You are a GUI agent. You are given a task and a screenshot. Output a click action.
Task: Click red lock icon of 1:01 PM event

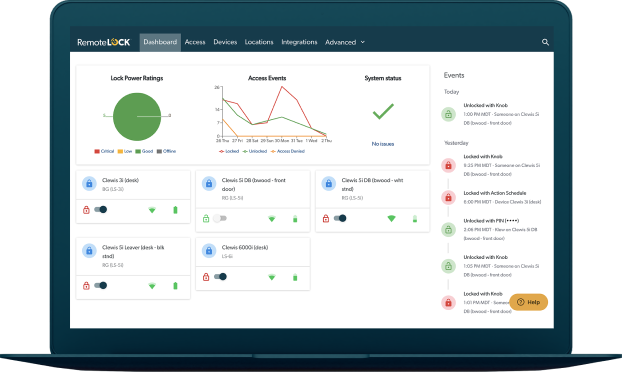(448, 303)
